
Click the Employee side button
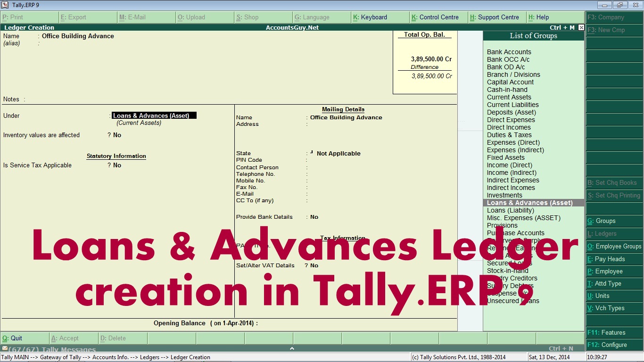614,271
